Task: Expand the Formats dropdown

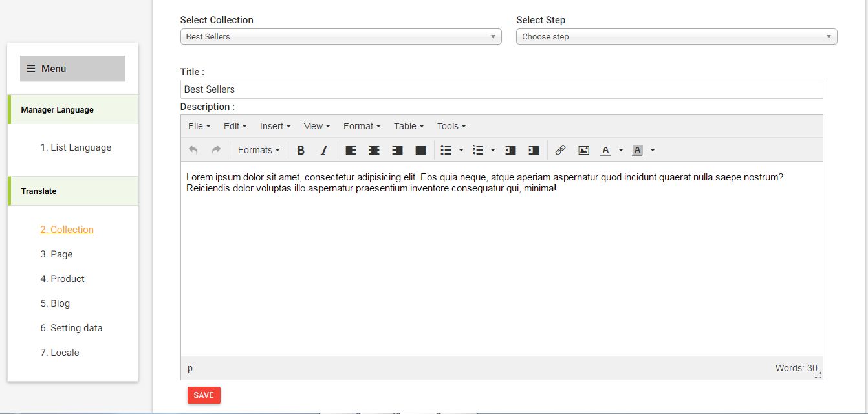Action: pos(259,150)
